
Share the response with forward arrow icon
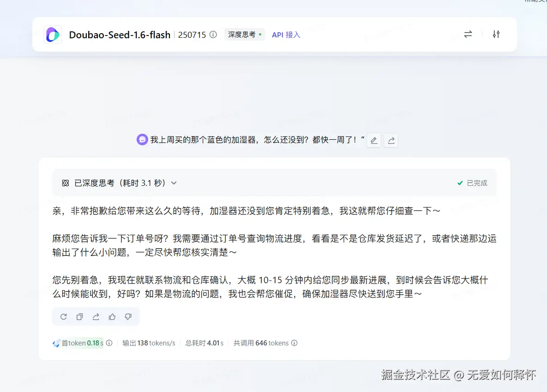pyautogui.click(x=96, y=316)
